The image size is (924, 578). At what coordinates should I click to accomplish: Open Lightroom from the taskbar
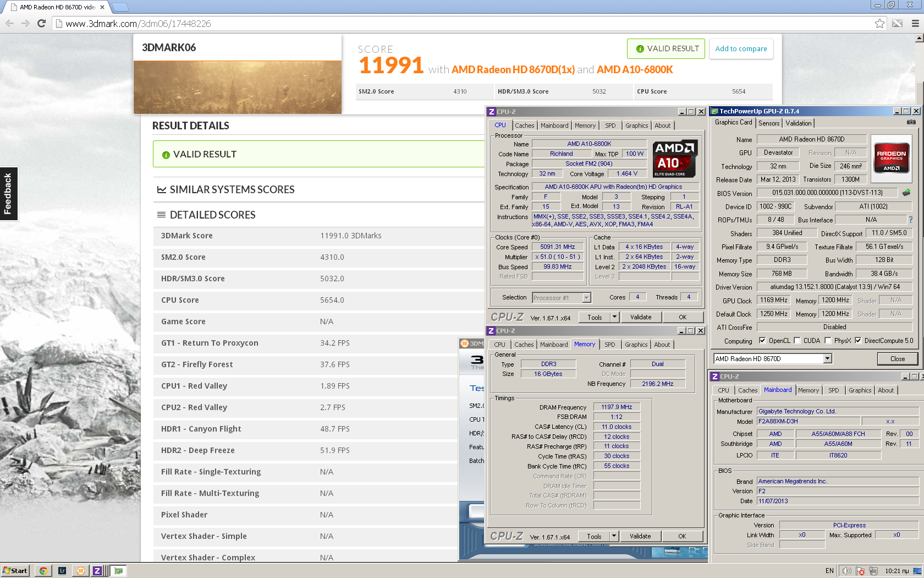(x=62, y=571)
